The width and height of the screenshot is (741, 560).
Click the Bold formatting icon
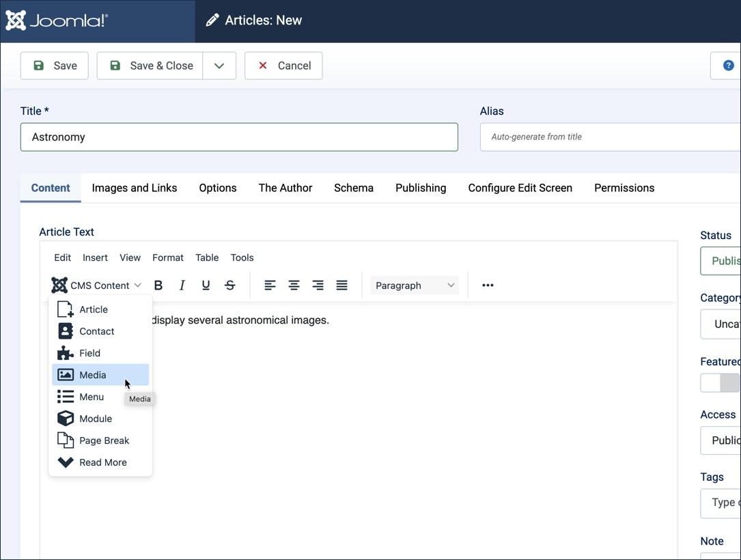click(158, 285)
